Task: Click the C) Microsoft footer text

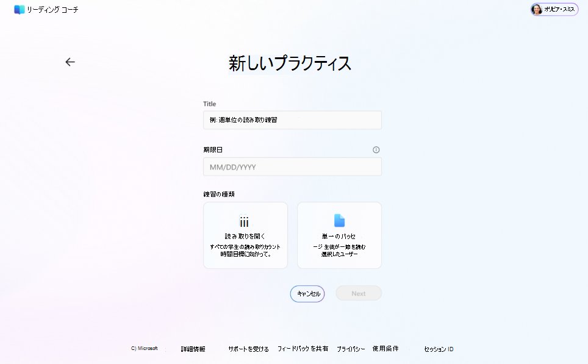Action: 145,348
